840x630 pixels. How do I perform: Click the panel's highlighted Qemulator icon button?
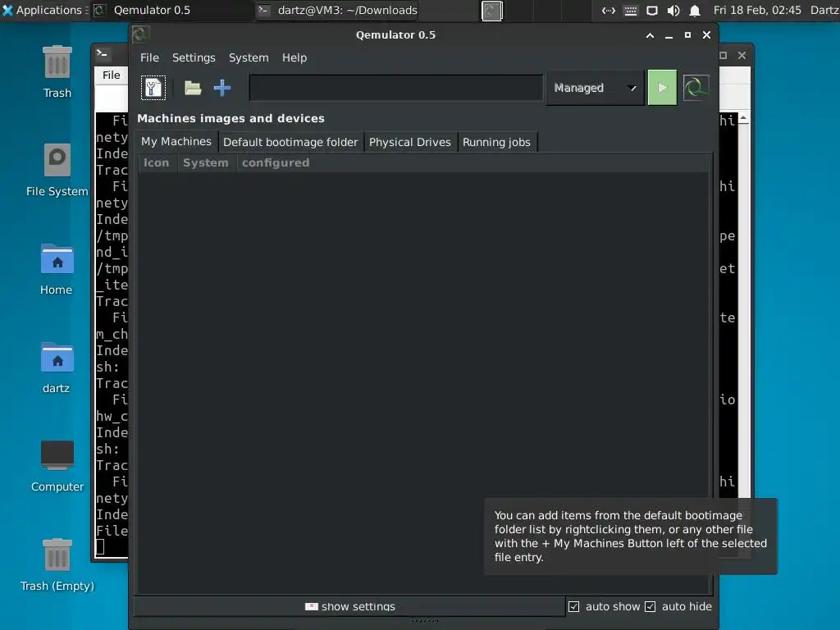pos(492,11)
